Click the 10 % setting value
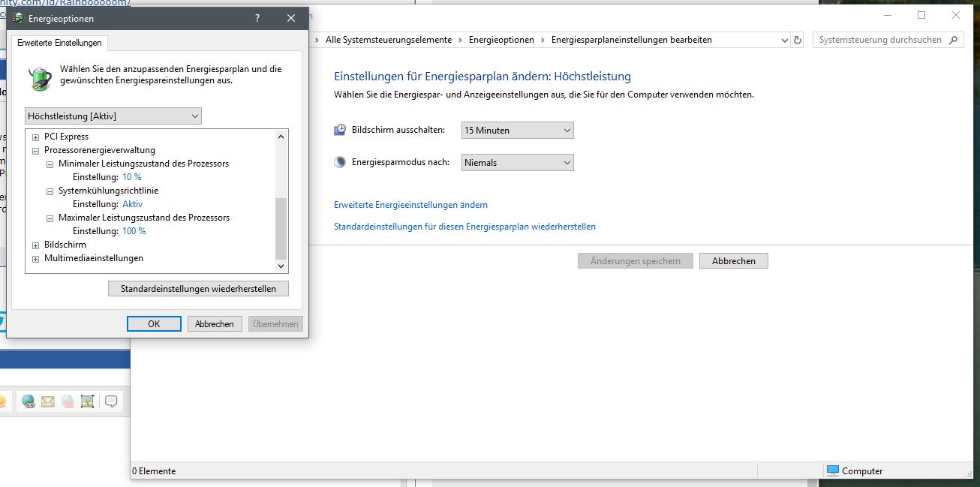Image resolution: width=980 pixels, height=487 pixels. point(132,177)
